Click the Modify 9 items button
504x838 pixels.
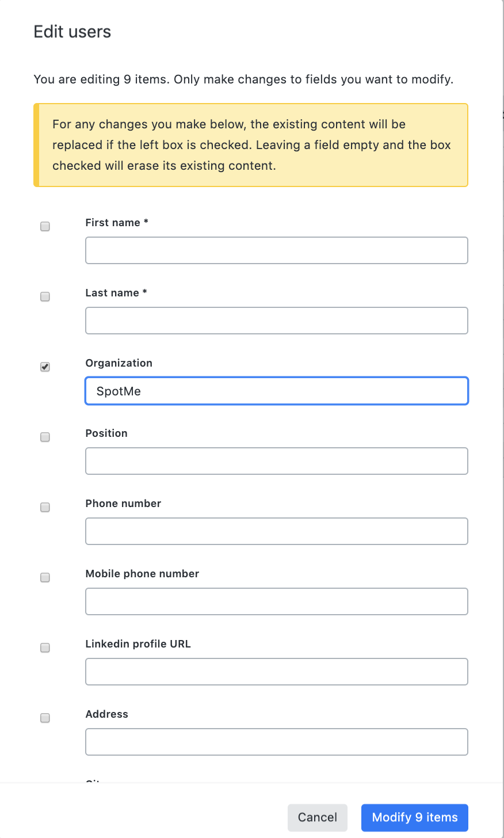[415, 817]
